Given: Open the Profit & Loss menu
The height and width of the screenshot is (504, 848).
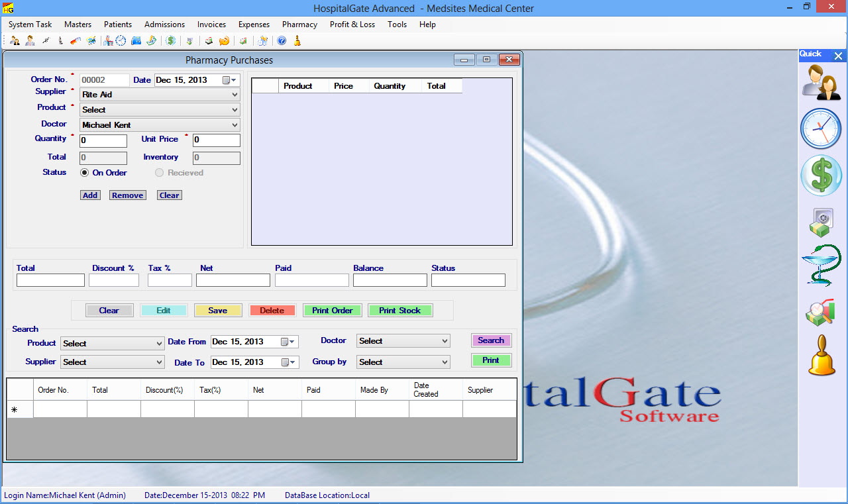Looking at the screenshot, I should click(352, 25).
